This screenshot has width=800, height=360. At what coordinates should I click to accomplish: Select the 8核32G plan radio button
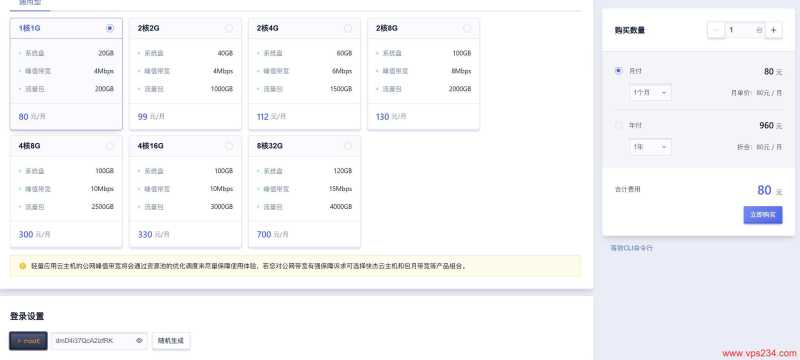(x=348, y=146)
